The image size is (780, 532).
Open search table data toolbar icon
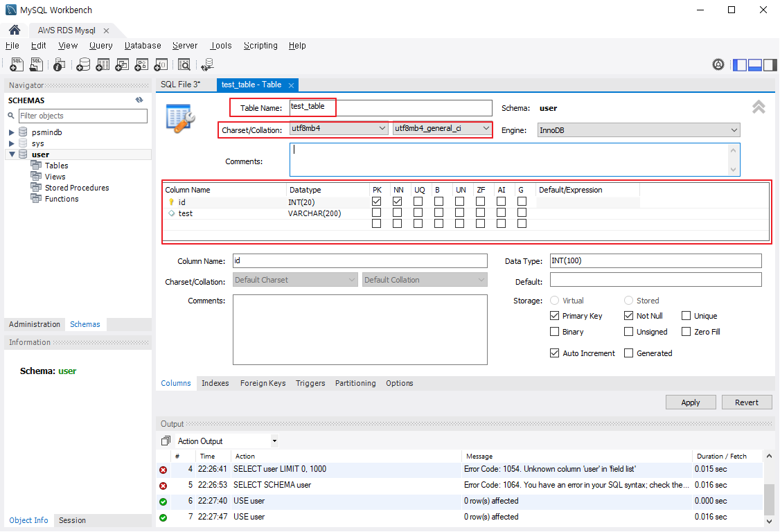tap(184, 64)
